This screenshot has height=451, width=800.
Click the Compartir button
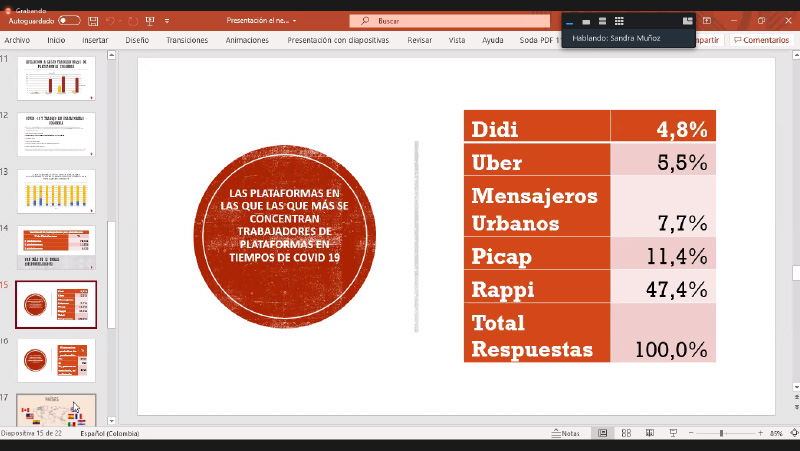click(x=709, y=40)
